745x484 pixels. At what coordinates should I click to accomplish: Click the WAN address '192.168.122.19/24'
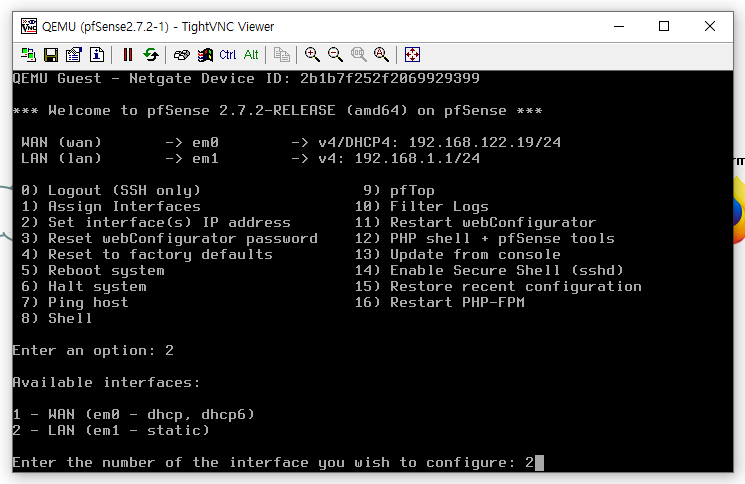[x=485, y=142]
